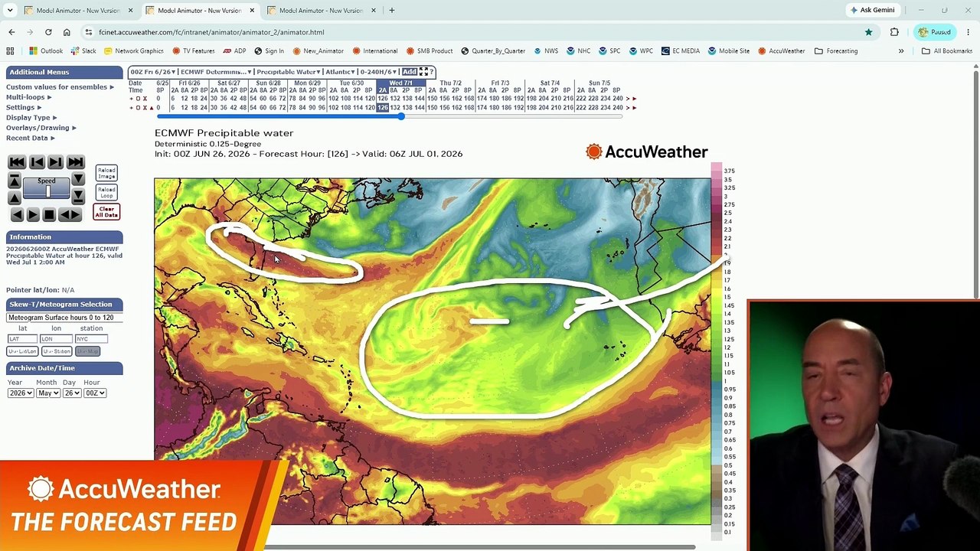Click the Speed slider handle
The height and width of the screenshot is (551, 980).
pos(48,191)
